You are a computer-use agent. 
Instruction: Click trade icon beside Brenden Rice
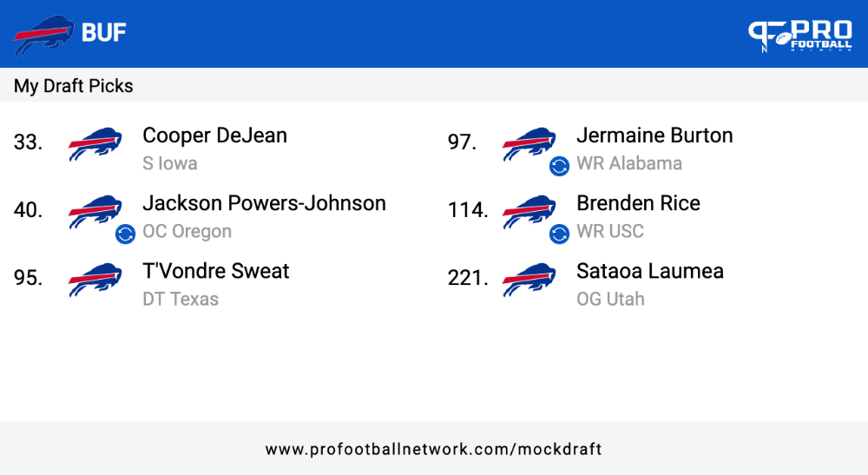(x=559, y=234)
